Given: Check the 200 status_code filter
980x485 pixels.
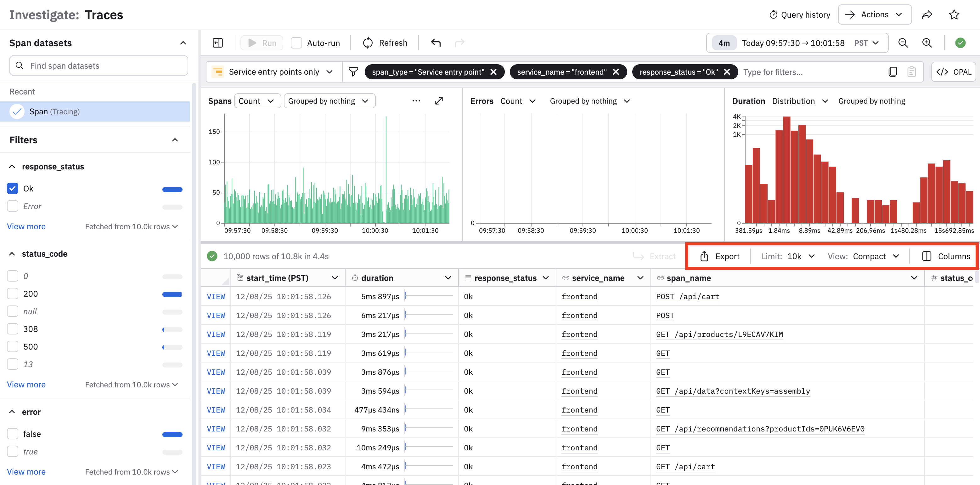Looking at the screenshot, I should tap(13, 294).
